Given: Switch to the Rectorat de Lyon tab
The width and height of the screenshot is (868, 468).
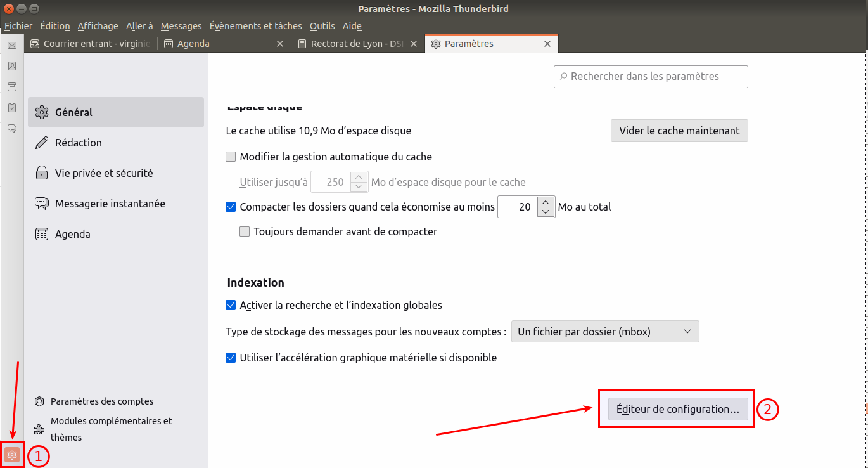Looking at the screenshot, I should tap(350, 44).
